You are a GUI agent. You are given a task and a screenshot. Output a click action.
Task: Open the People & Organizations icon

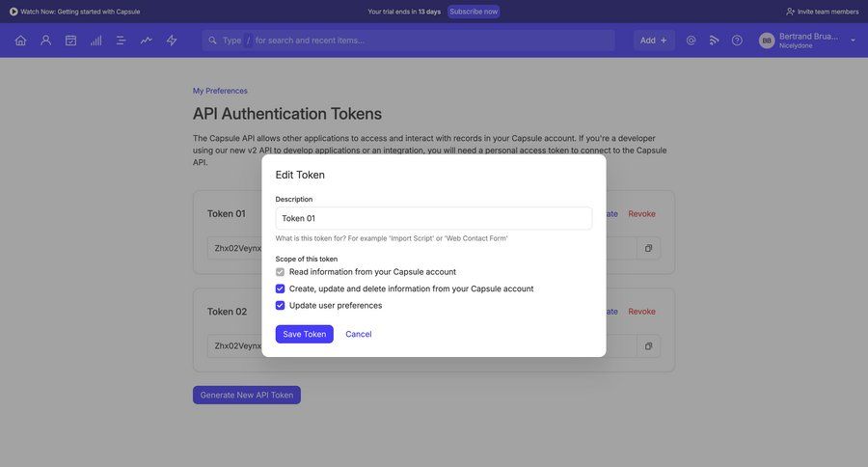(x=46, y=41)
